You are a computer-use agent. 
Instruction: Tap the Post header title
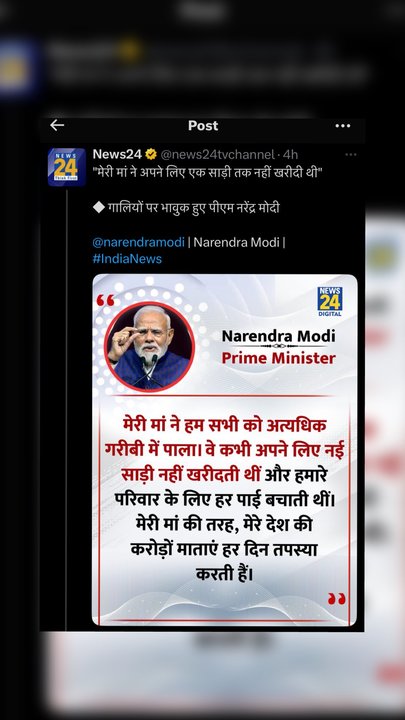(x=203, y=125)
